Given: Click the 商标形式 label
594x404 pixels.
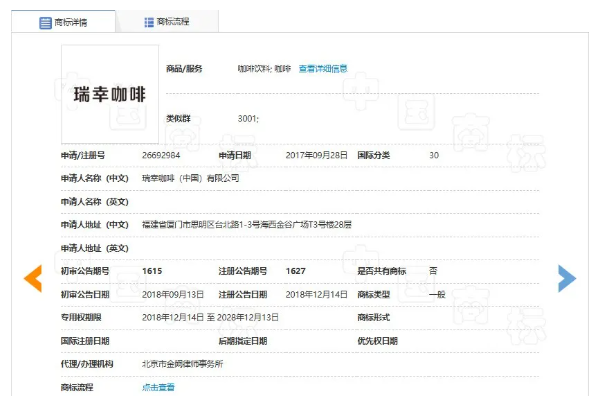Looking at the screenshot, I should pyautogui.click(x=374, y=318).
